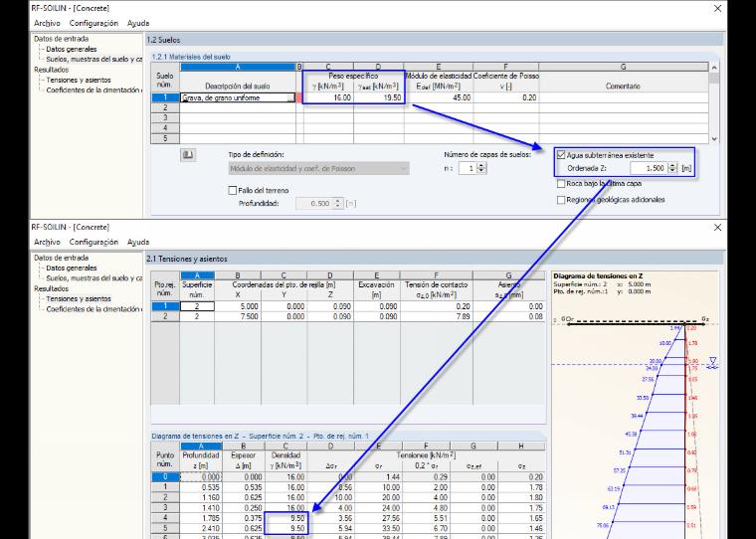The height and width of the screenshot is (539, 756).
Task: Click the soil materials table scrollbar up arrow
Action: (x=714, y=68)
